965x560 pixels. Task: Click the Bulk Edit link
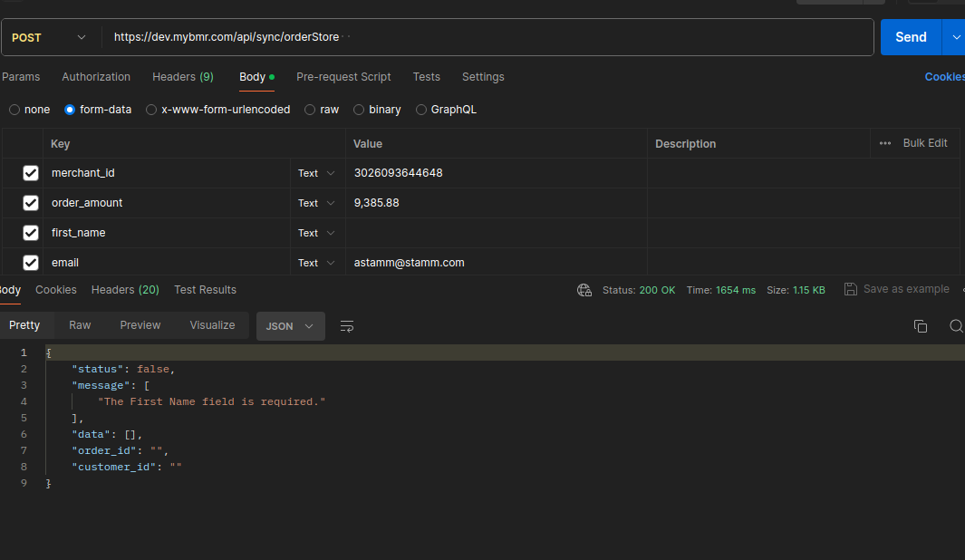924,143
